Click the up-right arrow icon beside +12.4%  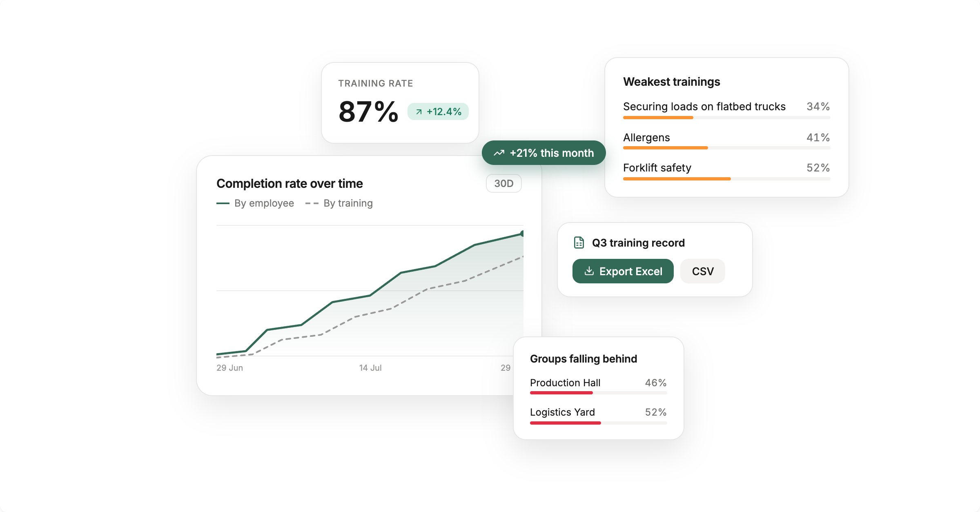click(x=419, y=112)
